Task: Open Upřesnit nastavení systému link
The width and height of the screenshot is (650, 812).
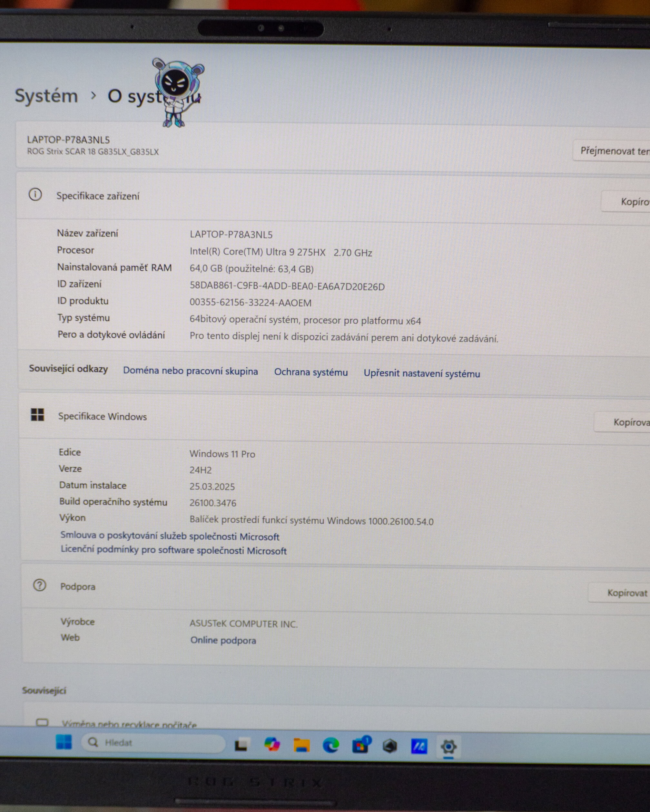Action: 422,373
